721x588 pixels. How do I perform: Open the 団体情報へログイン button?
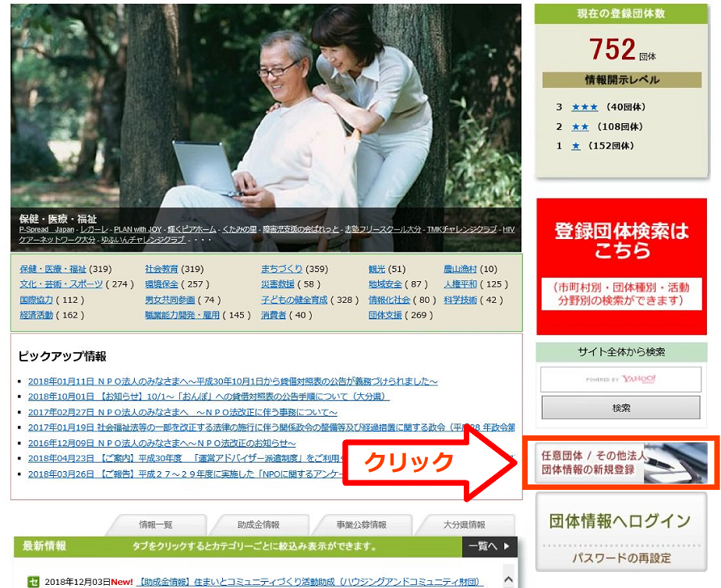pos(621,522)
